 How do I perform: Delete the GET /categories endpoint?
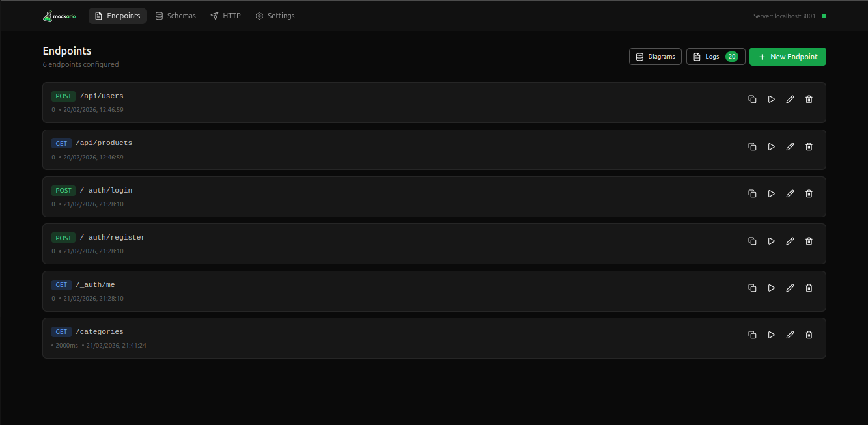[809, 335]
